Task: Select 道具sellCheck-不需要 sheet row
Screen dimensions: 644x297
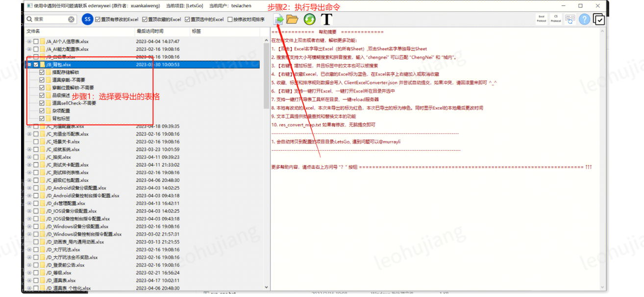Action: (x=142, y=103)
